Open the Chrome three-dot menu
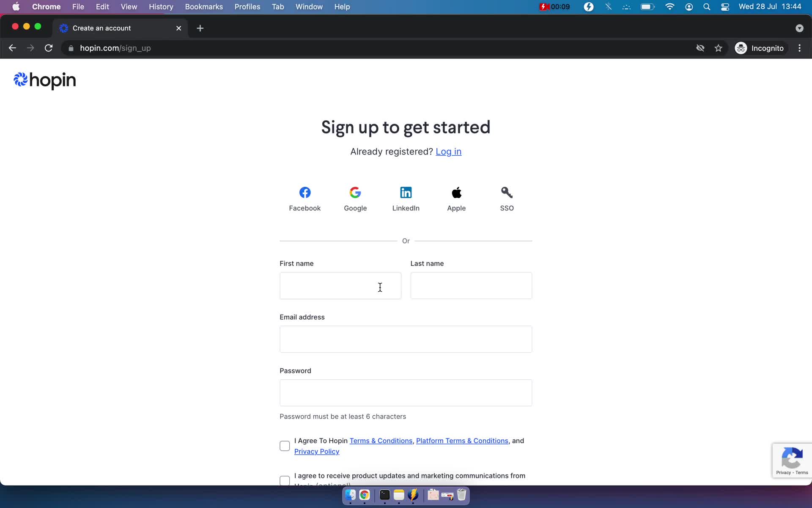This screenshot has width=812, height=508. (x=799, y=48)
